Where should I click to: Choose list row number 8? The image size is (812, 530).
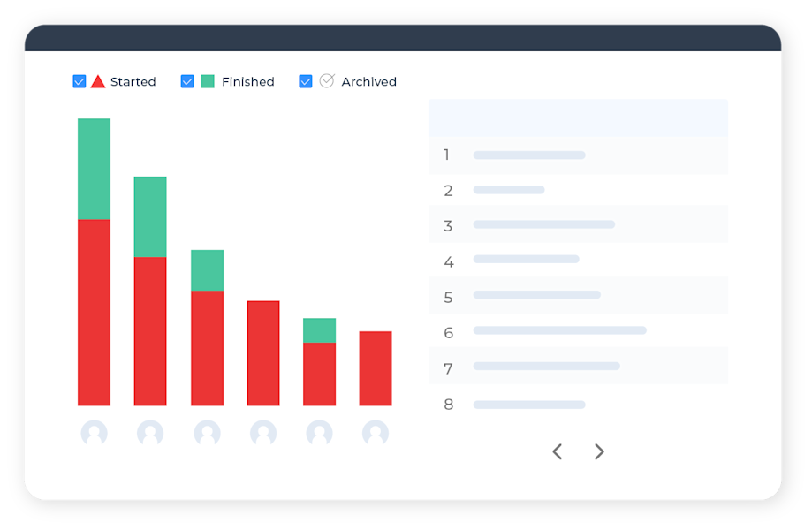coord(579,405)
